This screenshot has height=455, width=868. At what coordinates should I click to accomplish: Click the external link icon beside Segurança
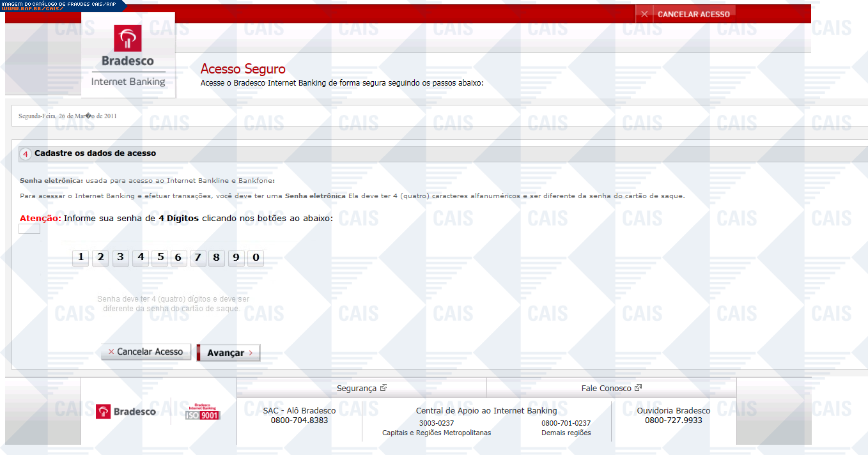tap(384, 388)
